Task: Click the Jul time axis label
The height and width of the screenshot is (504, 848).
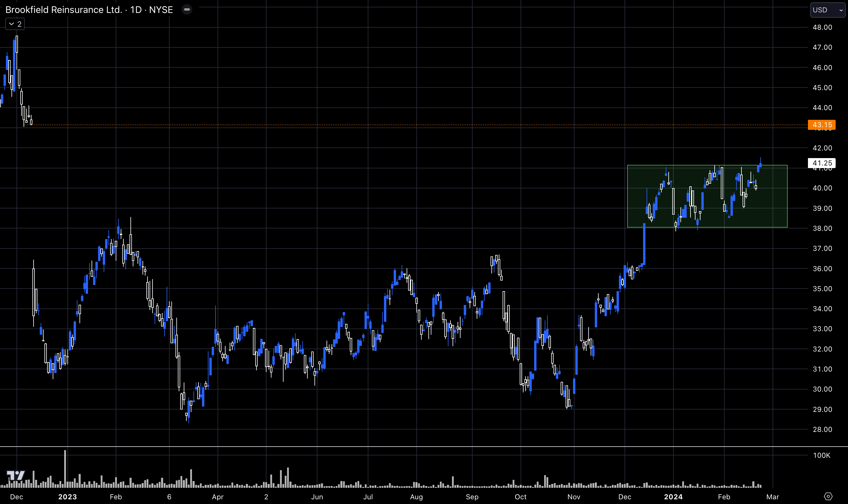Action: (x=368, y=497)
